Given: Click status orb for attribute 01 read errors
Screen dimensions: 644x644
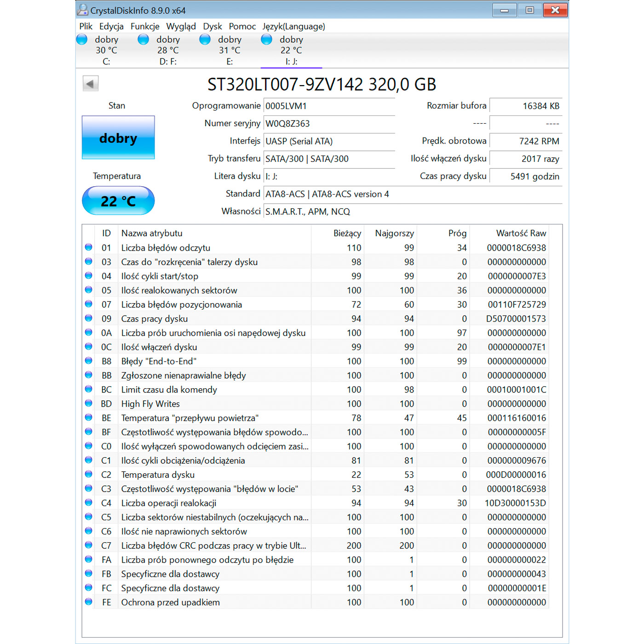Looking at the screenshot, I should click(89, 247).
